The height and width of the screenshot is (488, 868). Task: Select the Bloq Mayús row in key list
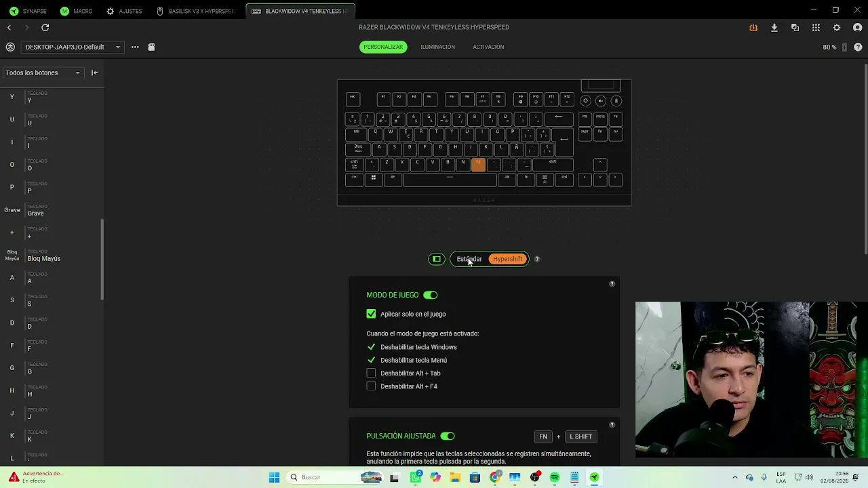52,255
